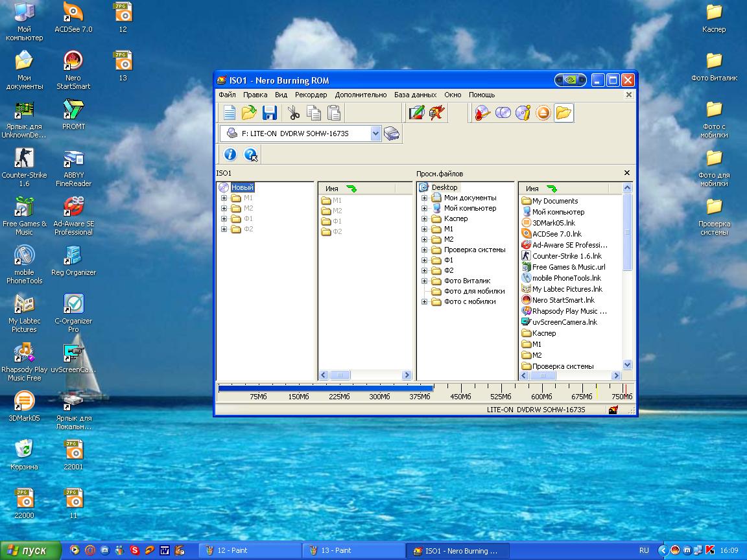Select the ACDSee 7.0 desktop icon
Screen dimensions: 747x560
pos(73,17)
